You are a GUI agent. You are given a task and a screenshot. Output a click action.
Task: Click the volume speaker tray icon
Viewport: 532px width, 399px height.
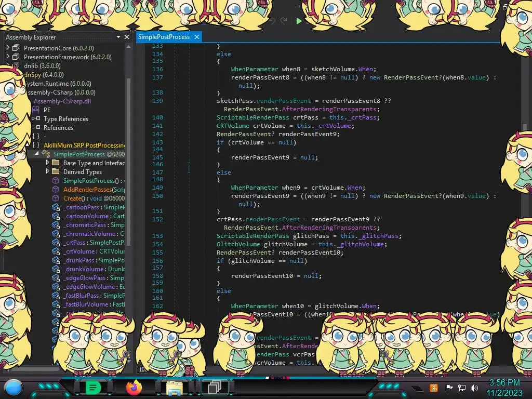tap(474, 388)
